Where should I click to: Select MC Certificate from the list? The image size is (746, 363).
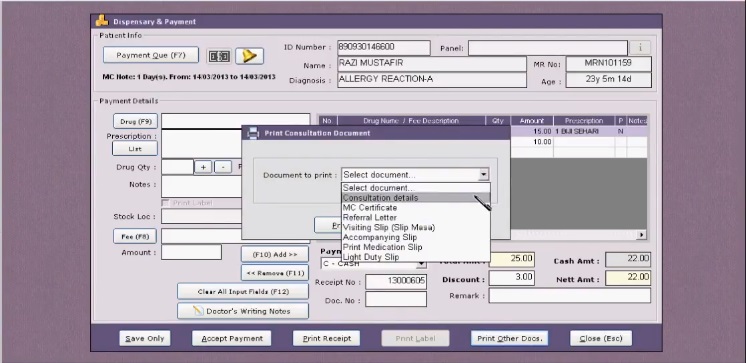pyautogui.click(x=416, y=208)
